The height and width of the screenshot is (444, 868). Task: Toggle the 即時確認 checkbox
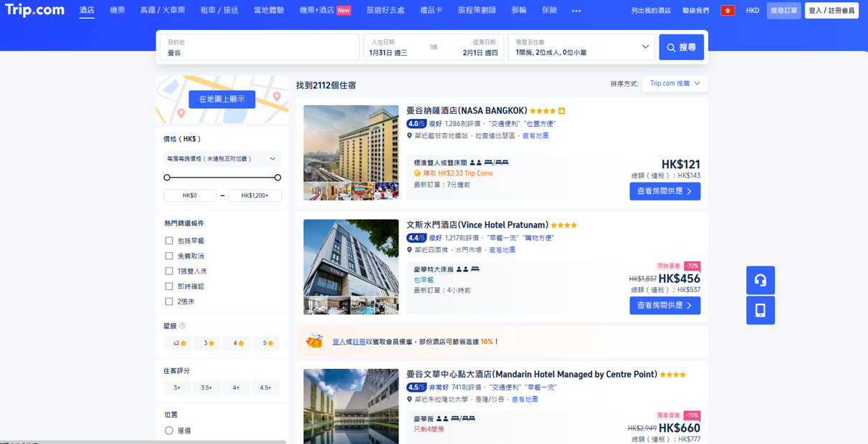pyautogui.click(x=169, y=286)
